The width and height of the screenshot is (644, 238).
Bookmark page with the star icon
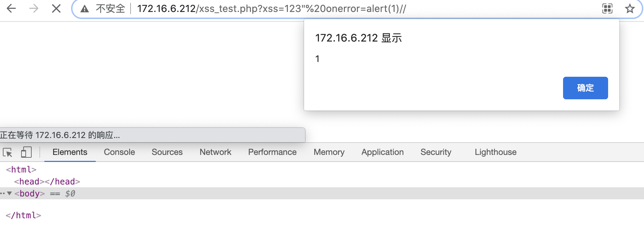point(630,8)
